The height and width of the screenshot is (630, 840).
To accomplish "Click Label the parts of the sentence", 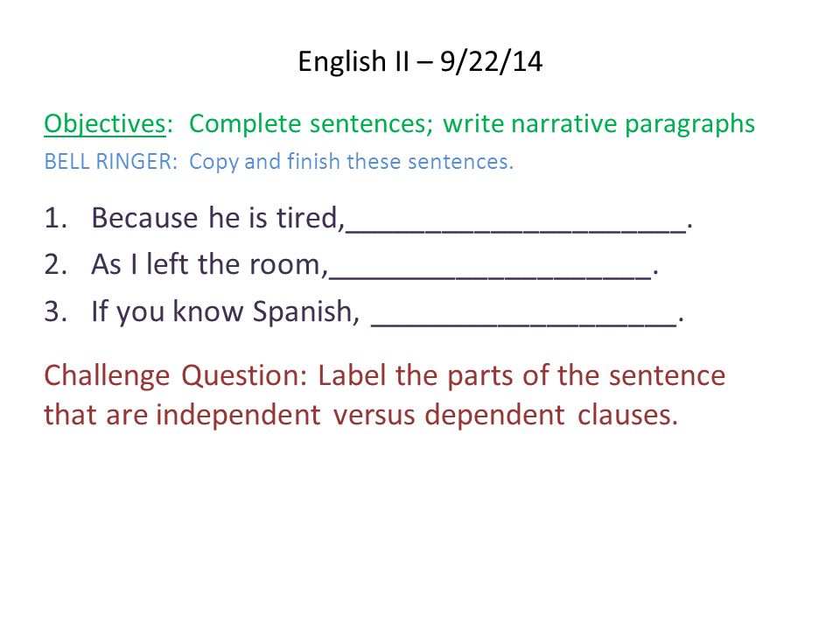I will [x=521, y=375].
